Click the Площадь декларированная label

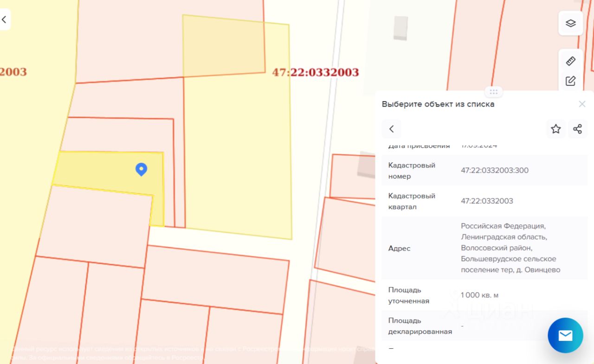pos(420,326)
